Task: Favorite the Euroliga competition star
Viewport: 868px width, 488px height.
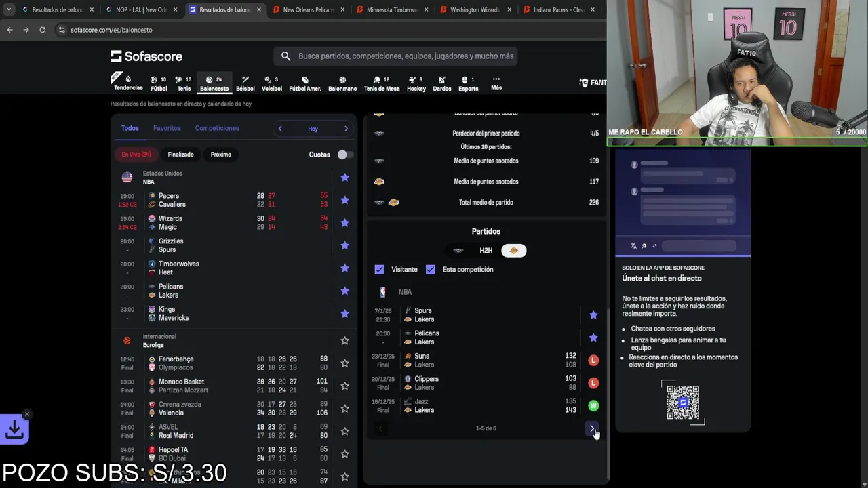Action: tap(344, 341)
